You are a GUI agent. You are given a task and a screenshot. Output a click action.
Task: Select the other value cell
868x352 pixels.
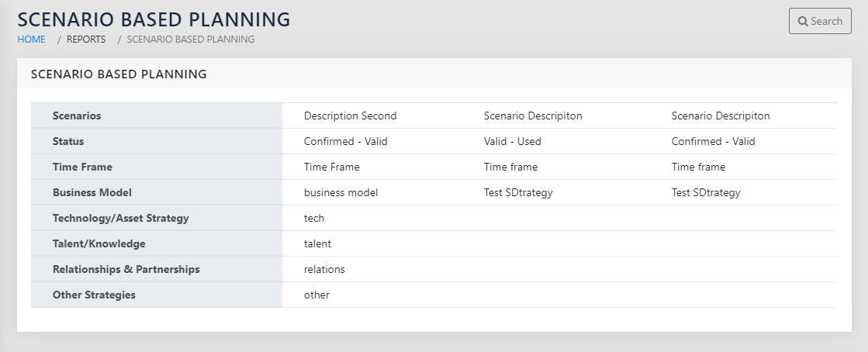click(x=316, y=295)
